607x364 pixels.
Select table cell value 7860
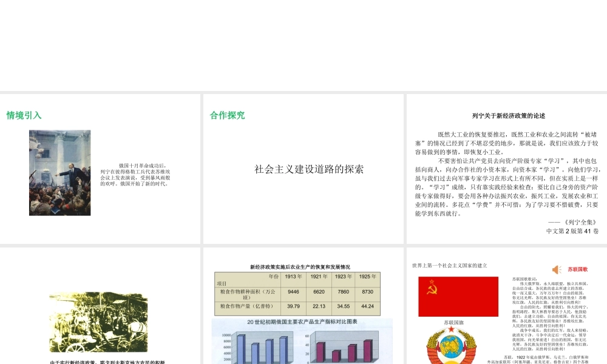coord(344,292)
